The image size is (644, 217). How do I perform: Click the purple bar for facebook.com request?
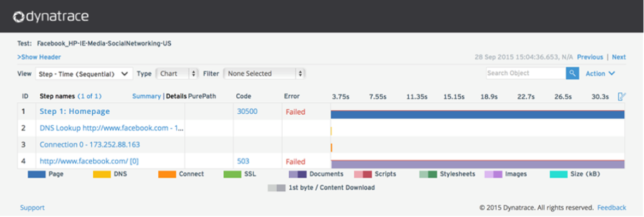(478, 165)
